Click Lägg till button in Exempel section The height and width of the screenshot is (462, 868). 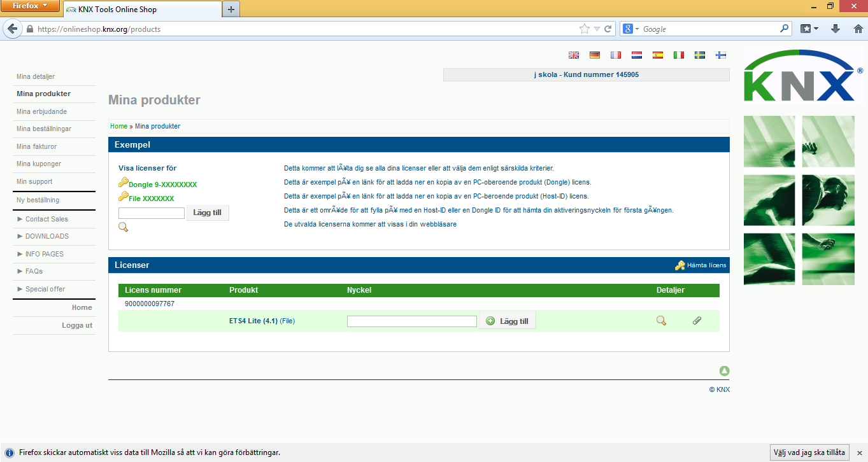pyautogui.click(x=208, y=213)
